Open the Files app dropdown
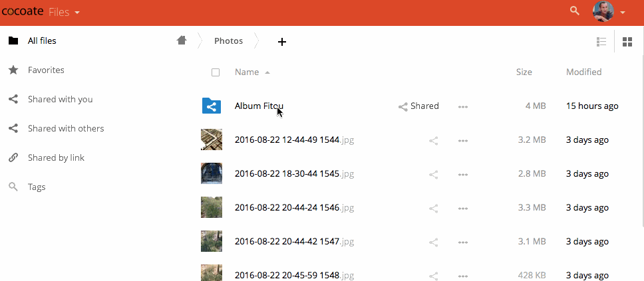Viewport: 644px width, 281px height. [x=64, y=13]
